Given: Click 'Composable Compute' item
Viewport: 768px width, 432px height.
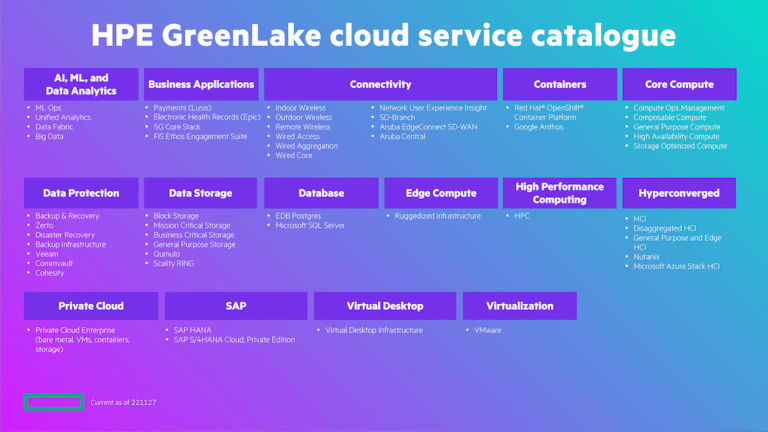Looking at the screenshot, I should [670, 117].
